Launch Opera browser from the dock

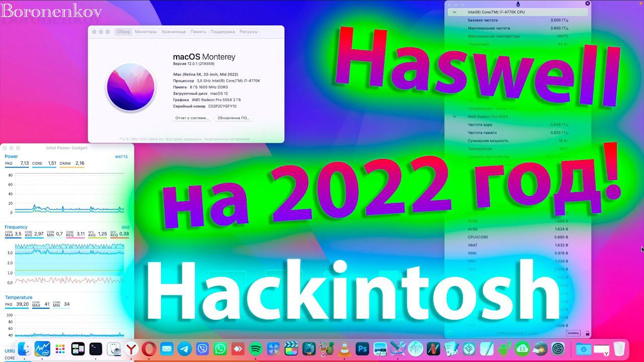point(149,349)
